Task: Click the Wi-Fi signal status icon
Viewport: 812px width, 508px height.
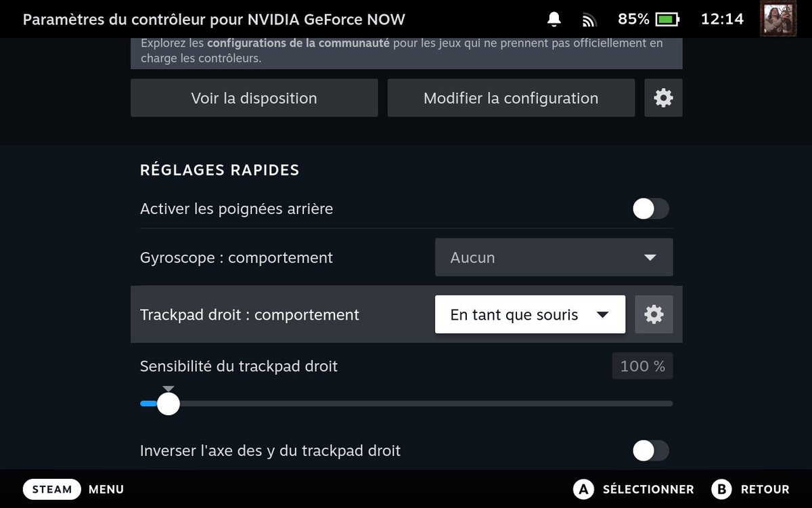Action: 589,20
